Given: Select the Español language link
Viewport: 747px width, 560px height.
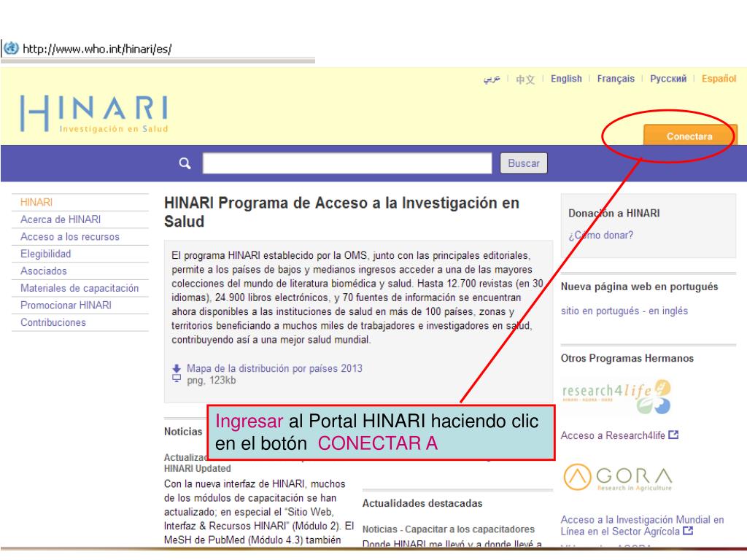Looking at the screenshot, I should click(x=719, y=79).
